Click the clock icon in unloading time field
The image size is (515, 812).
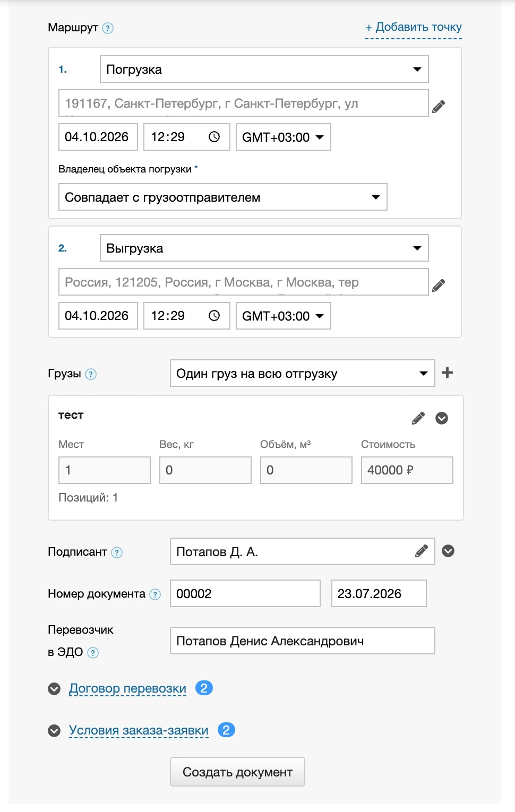point(214,316)
